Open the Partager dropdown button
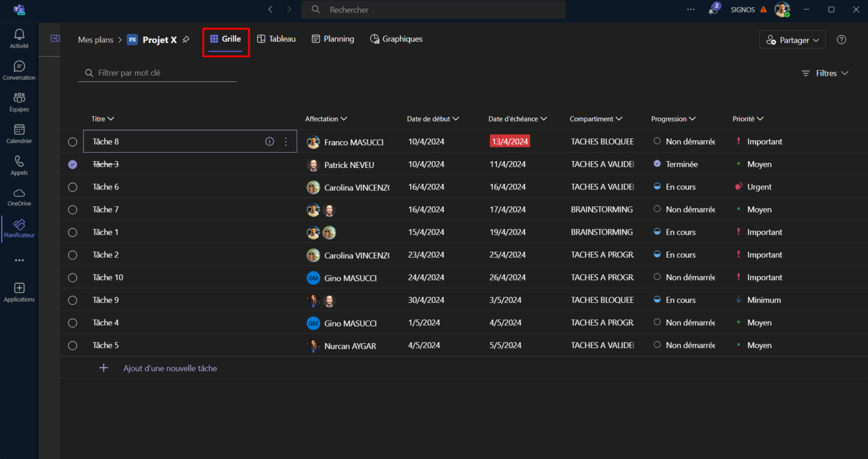The height and width of the screenshot is (459, 868). tap(792, 40)
